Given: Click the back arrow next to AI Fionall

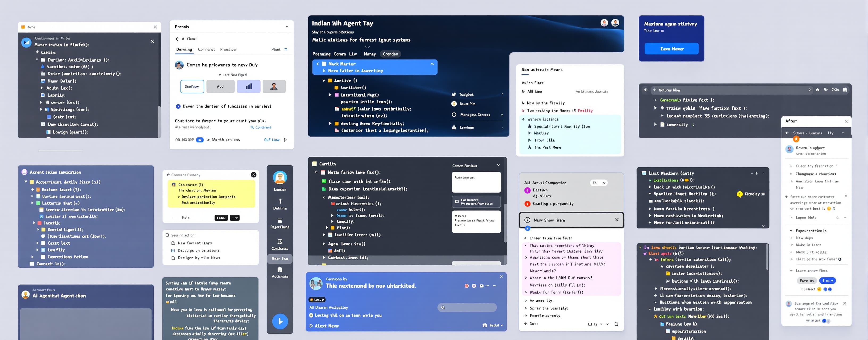Looking at the screenshot, I should (x=177, y=39).
